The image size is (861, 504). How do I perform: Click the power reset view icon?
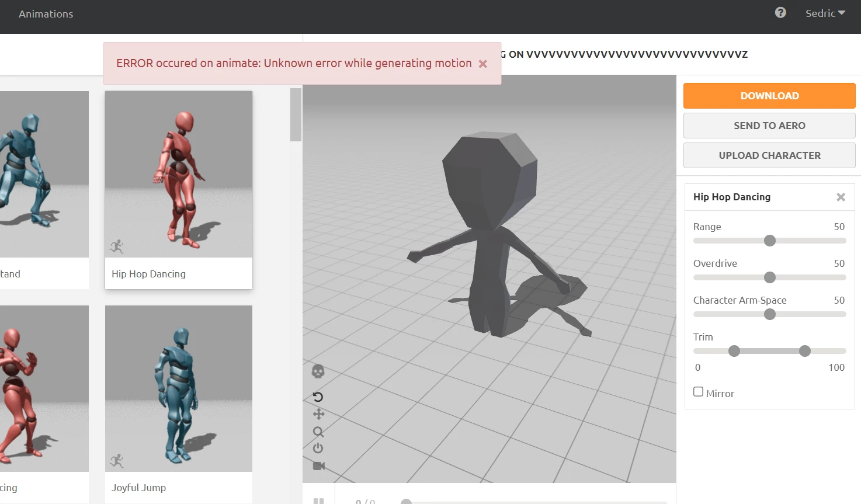click(318, 449)
